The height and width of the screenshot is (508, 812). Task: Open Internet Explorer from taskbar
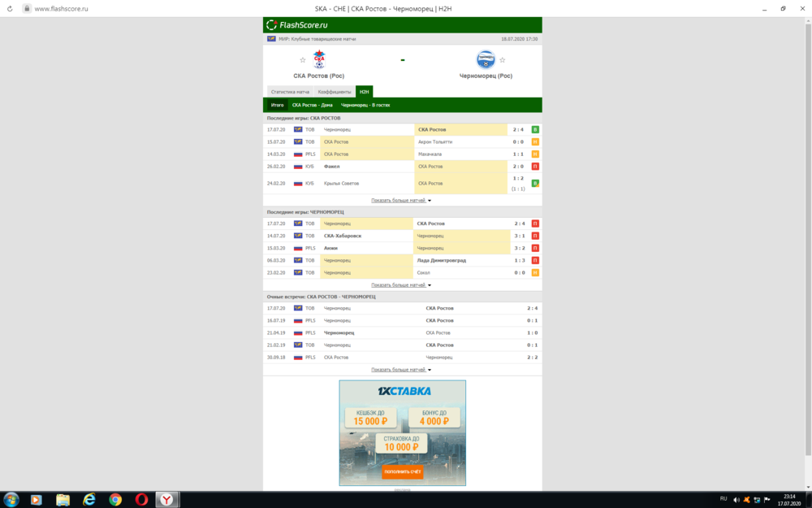pos(89,500)
